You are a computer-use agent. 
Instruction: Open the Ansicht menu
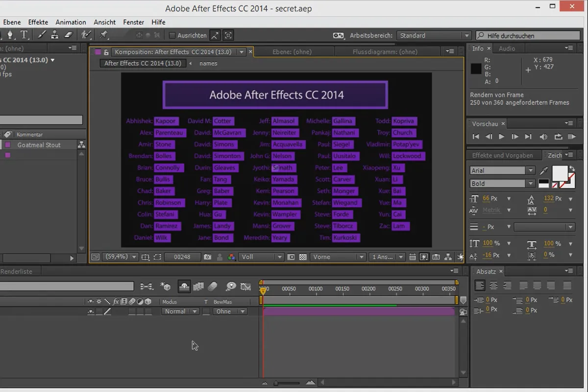pos(105,22)
